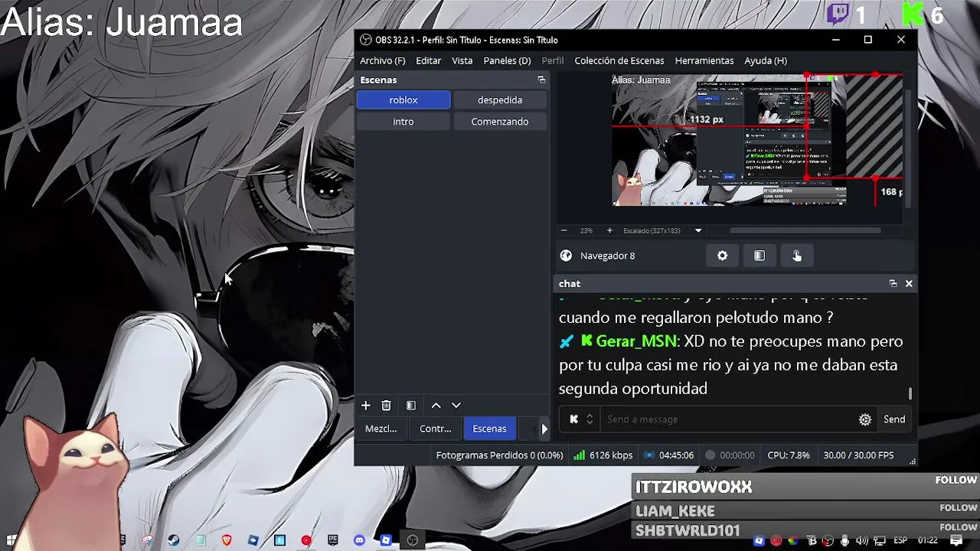Image resolution: width=980 pixels, height=551 pixels.
Task: Click the OBS Studio taskbar icon
Action: pos(412,540)
